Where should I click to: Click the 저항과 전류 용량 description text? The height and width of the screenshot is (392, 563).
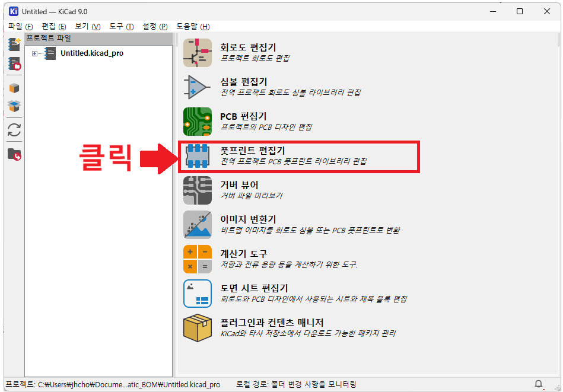(x=289, y=265)
